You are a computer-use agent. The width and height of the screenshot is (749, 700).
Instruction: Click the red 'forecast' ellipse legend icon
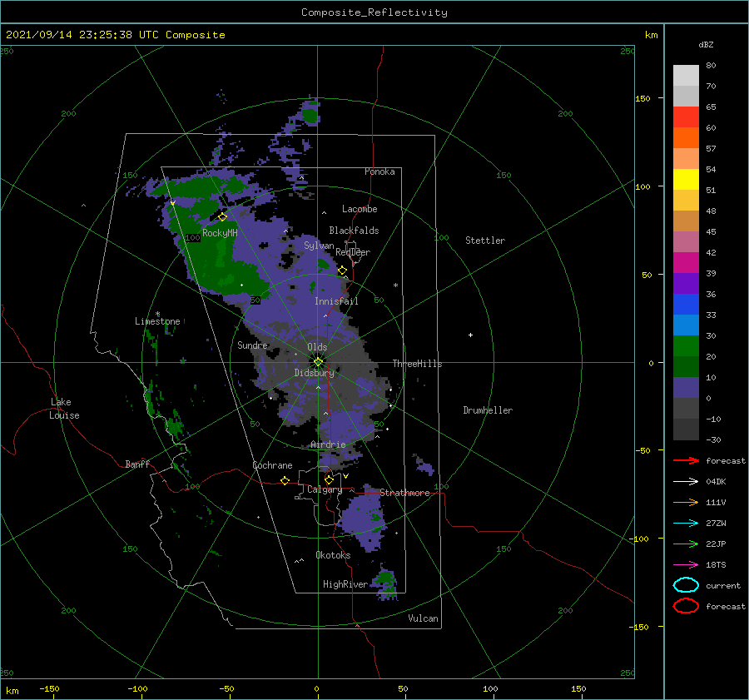point(686,606)
